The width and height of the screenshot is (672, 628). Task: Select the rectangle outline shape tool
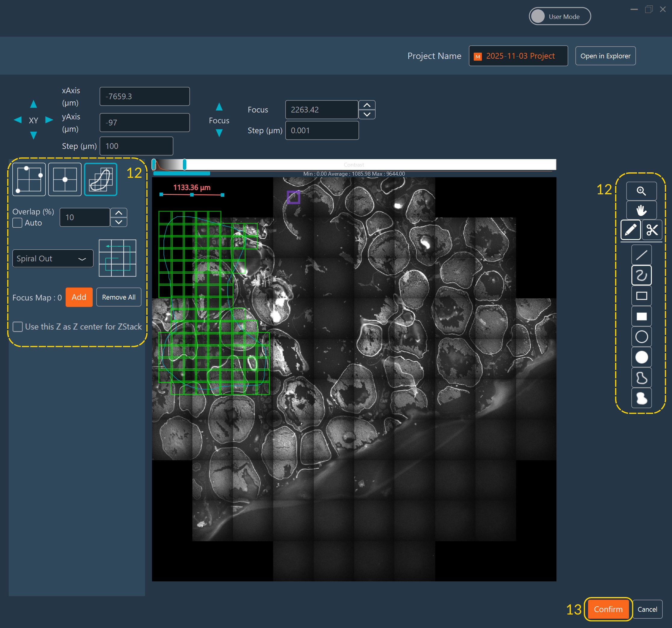(641, 296)
